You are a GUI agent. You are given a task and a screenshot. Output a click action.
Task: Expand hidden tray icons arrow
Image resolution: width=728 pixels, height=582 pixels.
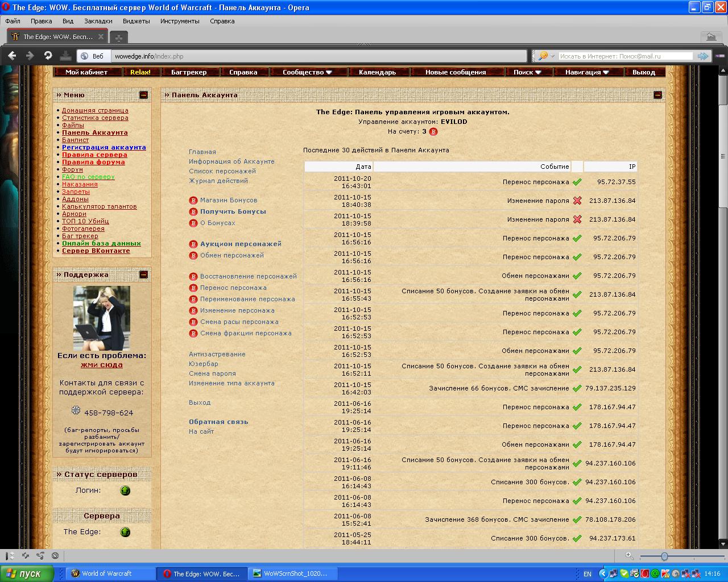(x=603, y=574)
